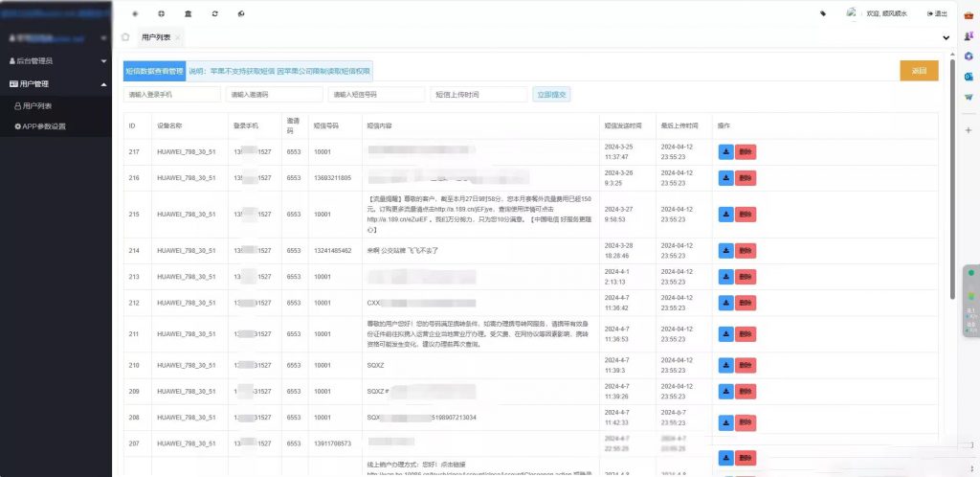980x477 pixels.
Task: Click the 请输入登录手机 input field
Action: point(172,95)
